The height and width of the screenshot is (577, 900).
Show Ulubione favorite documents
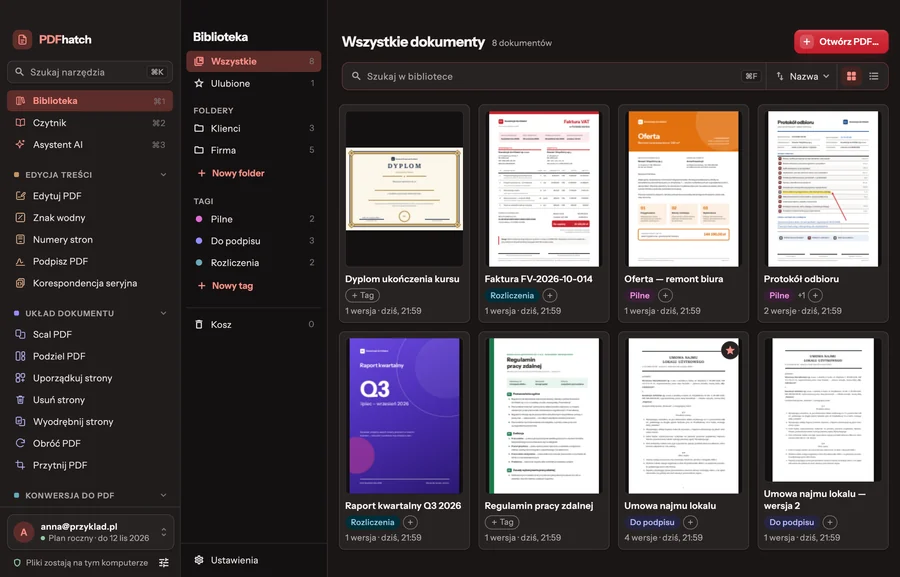coord(254,83)
